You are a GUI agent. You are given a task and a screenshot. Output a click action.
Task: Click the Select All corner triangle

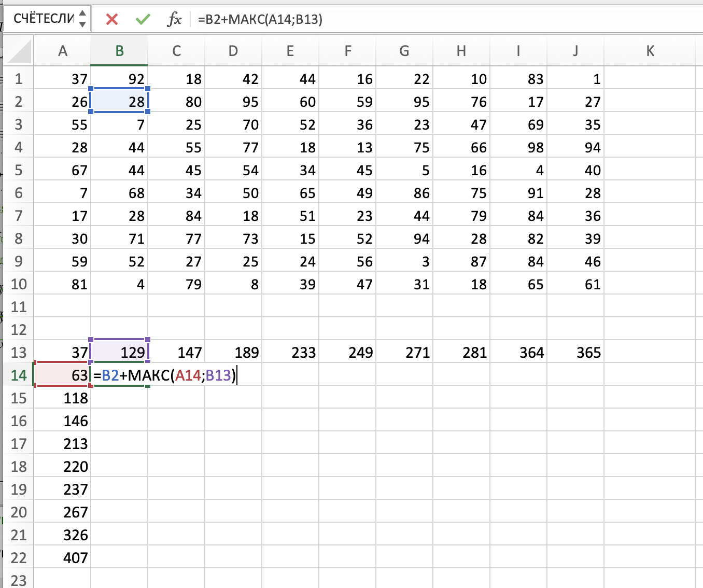(20, 52)
